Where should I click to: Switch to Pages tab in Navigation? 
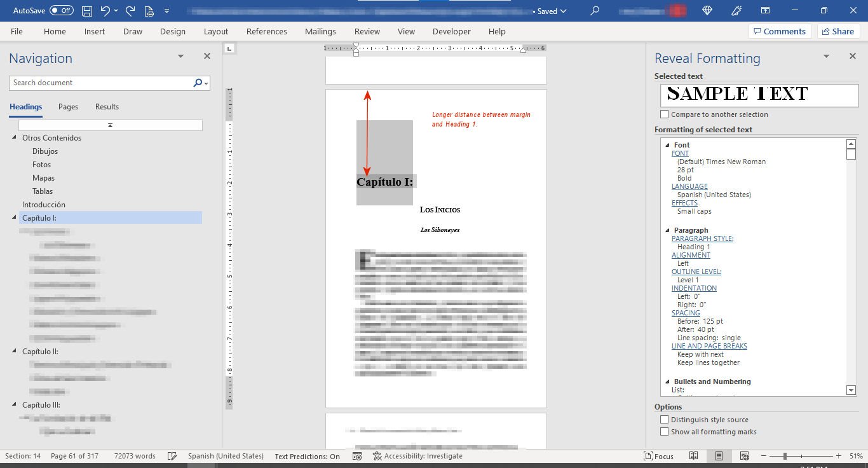pyautogui.click(x=68, y=107)
